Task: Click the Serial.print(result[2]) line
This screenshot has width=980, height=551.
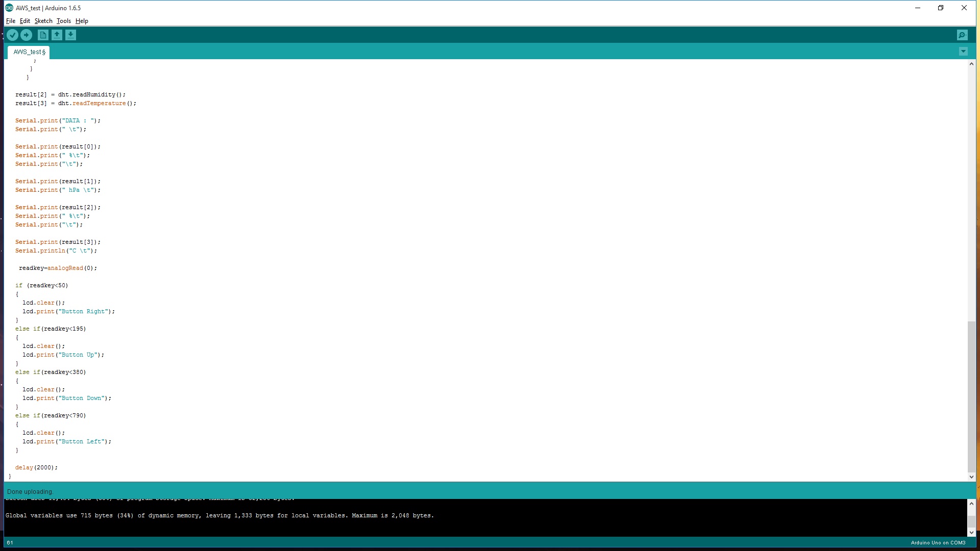Action: pyautogui.click(x=58, y=208)
